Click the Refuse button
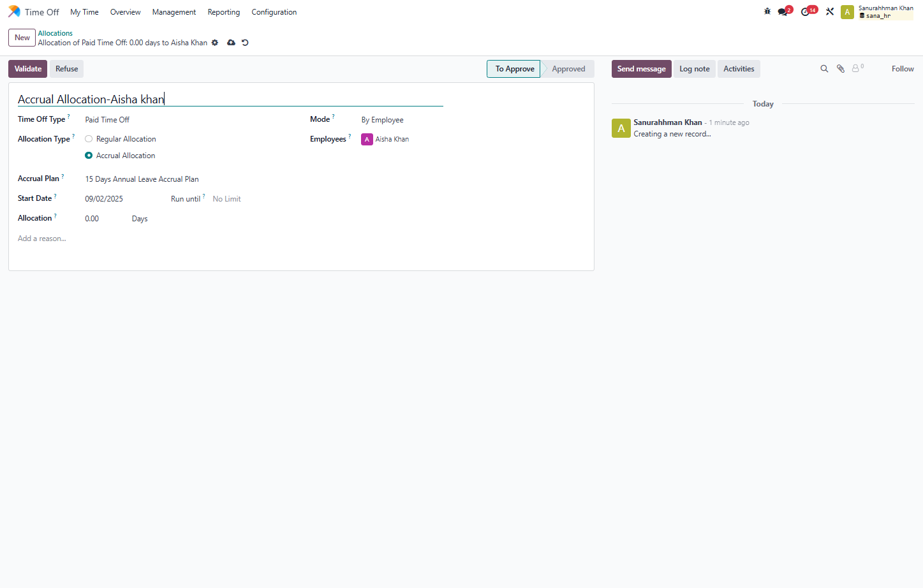Image resolution: width=923 pixels, height=588 pixels. tap(67, 69)
